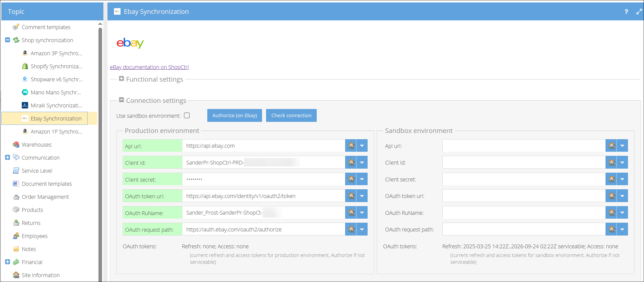Click the Authorize (on Ebay) button
Screen dimensions: 644x282
(235, 115)
